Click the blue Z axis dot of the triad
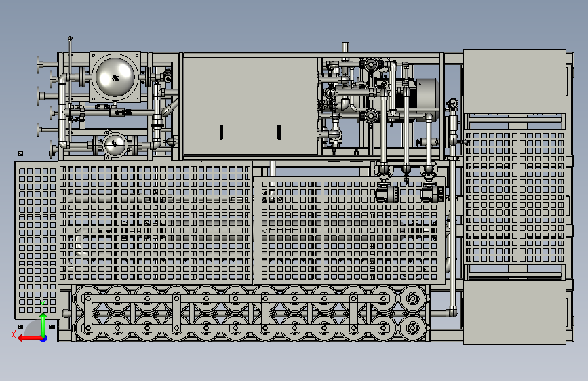 tap(44, 338)
